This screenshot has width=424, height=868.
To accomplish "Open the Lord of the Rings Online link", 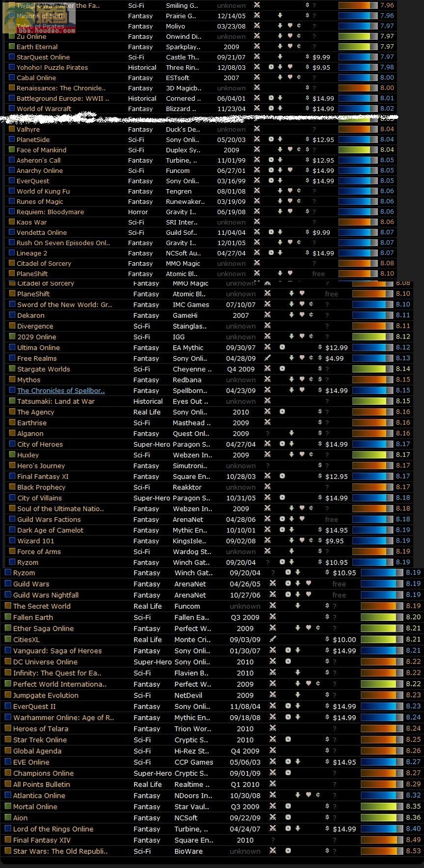I will tap(53, 829).
